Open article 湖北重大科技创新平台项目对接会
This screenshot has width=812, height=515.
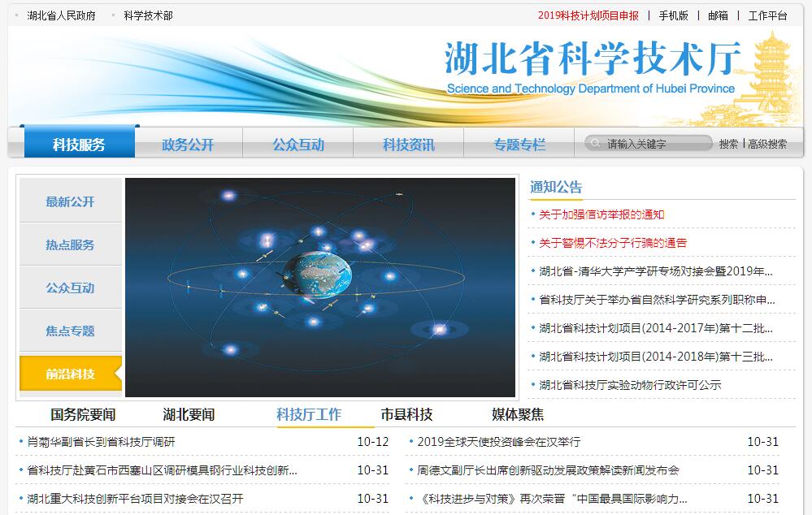click(135, 499)
